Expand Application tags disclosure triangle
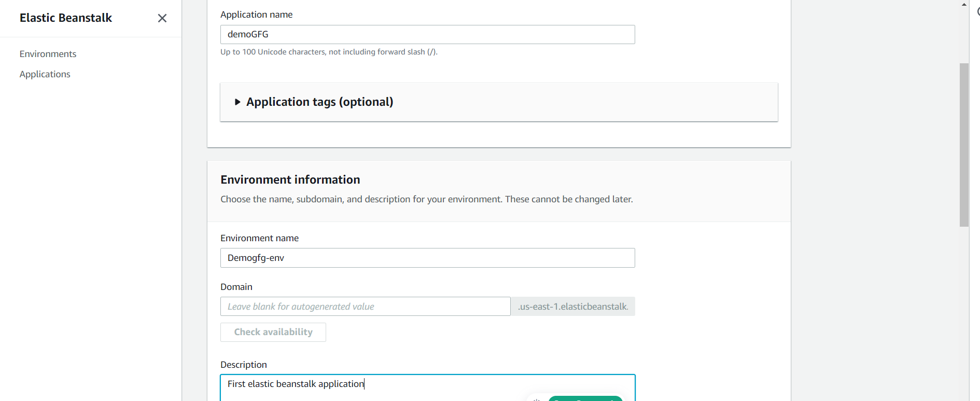 pyautogui.click(x=237, y=102)
